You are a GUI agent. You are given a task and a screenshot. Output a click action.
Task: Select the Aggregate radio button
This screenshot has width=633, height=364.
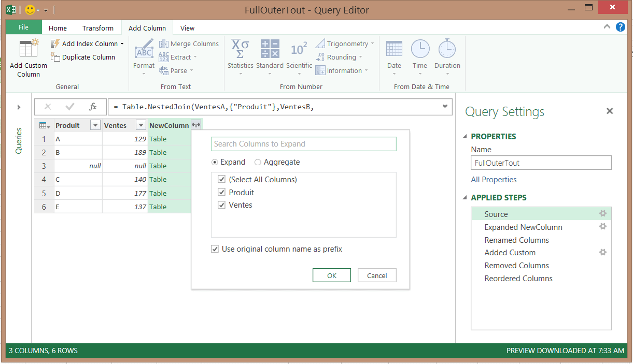(x=258, y=162)
